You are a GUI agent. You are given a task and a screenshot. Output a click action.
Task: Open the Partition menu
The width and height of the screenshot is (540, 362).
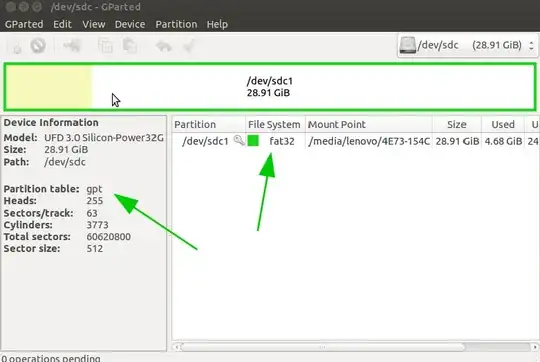pos(176,24)
